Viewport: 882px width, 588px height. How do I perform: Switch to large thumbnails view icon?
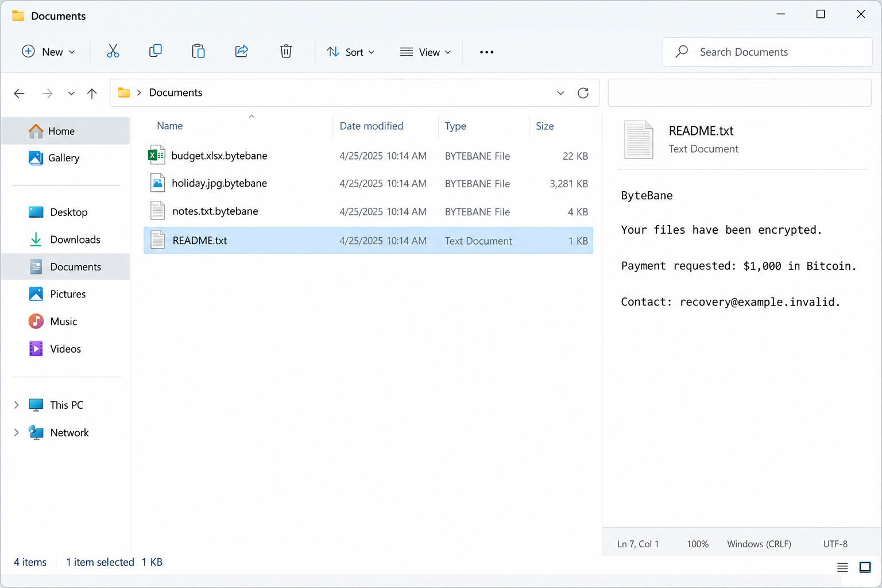(865, 567)
